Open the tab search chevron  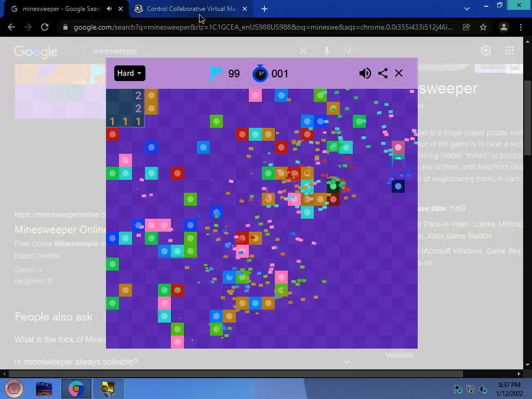pyautogui.click(x=467, y=9)
